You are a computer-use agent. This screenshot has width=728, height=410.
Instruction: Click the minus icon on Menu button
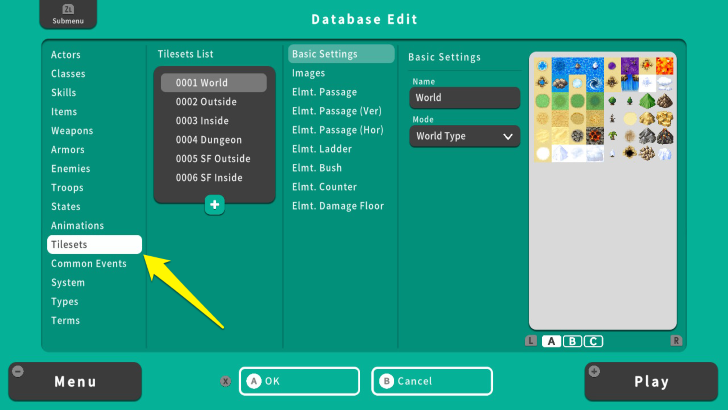18,371
